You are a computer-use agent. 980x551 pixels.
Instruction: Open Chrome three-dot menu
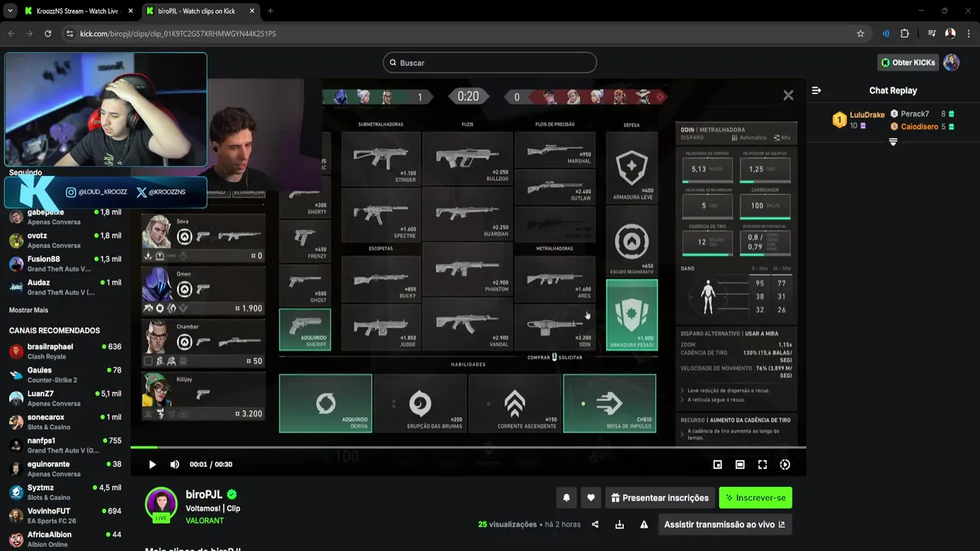point(969,34)
